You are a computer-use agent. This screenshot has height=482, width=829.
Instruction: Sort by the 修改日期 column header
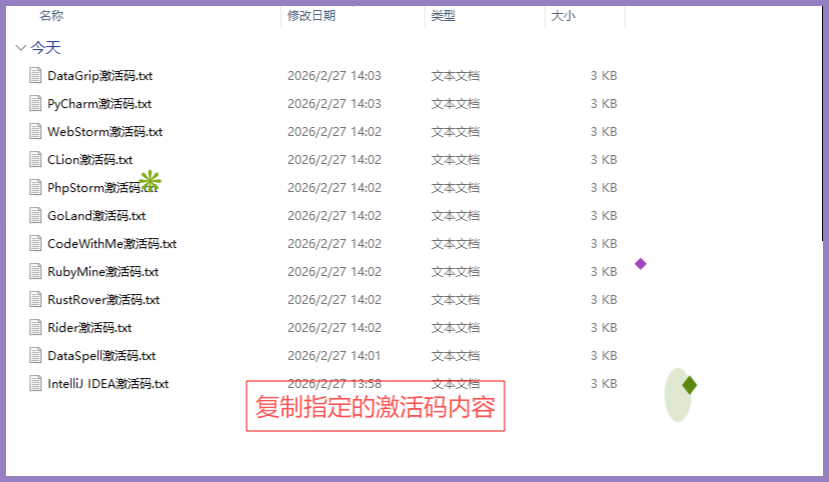[311, 16]
